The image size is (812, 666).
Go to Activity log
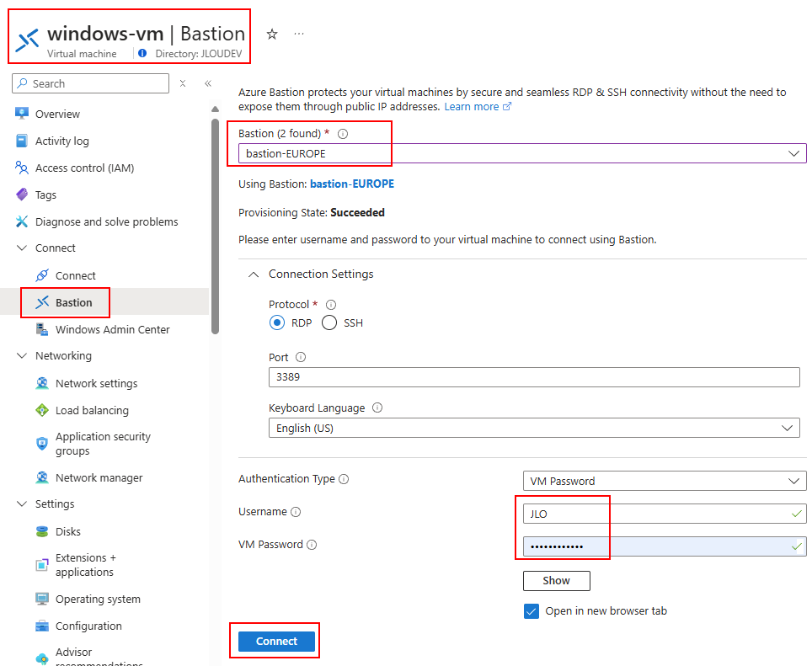[62, 141]
